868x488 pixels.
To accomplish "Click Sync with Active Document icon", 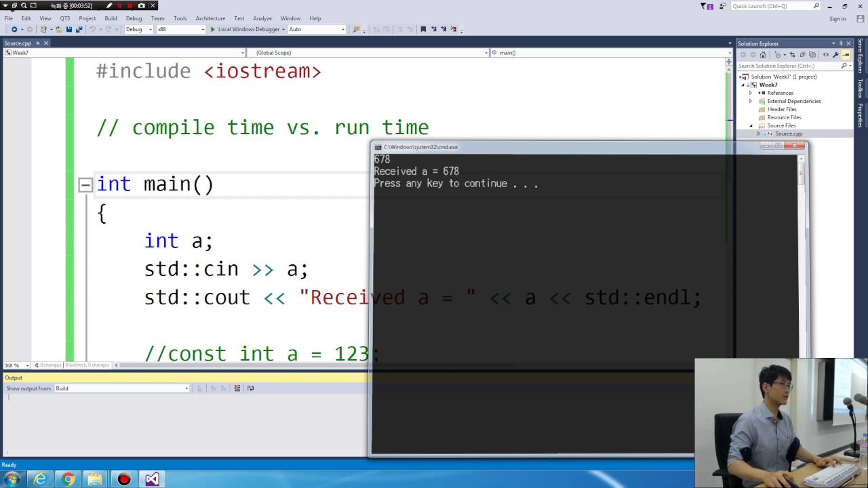I will 792,55.
